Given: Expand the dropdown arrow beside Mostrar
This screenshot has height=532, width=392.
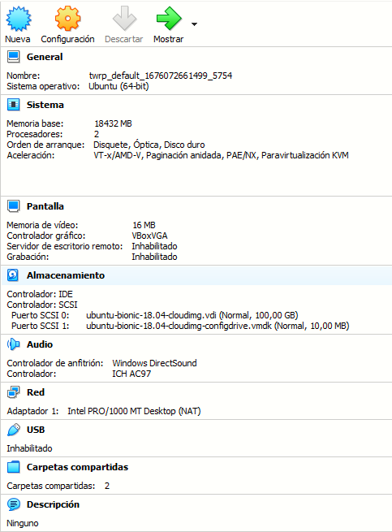Looking at the screenshot, I should (194, 24).
